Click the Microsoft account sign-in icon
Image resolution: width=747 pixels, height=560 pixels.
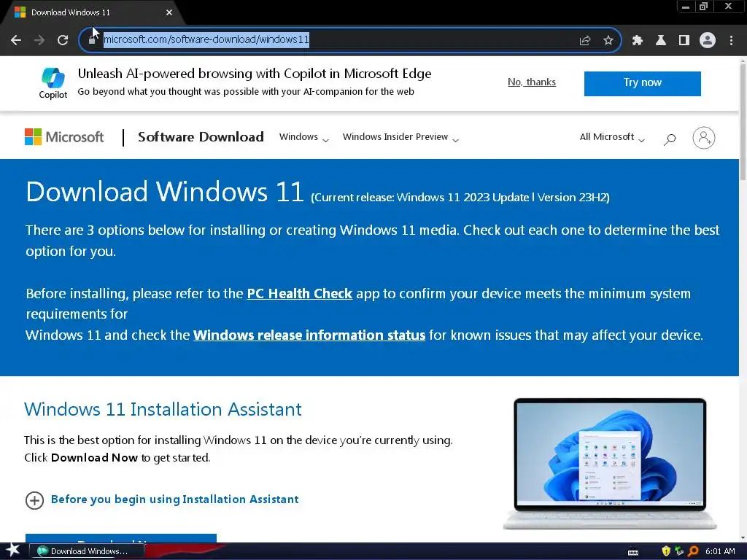tap(704, 138)
